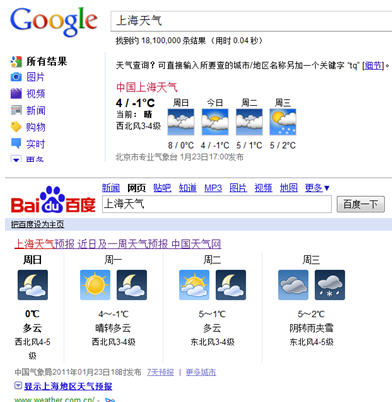The height and width of the screenshot is (402, 392).
Task: Open Baidu 新闻 tab
Action: pos(111,188)
